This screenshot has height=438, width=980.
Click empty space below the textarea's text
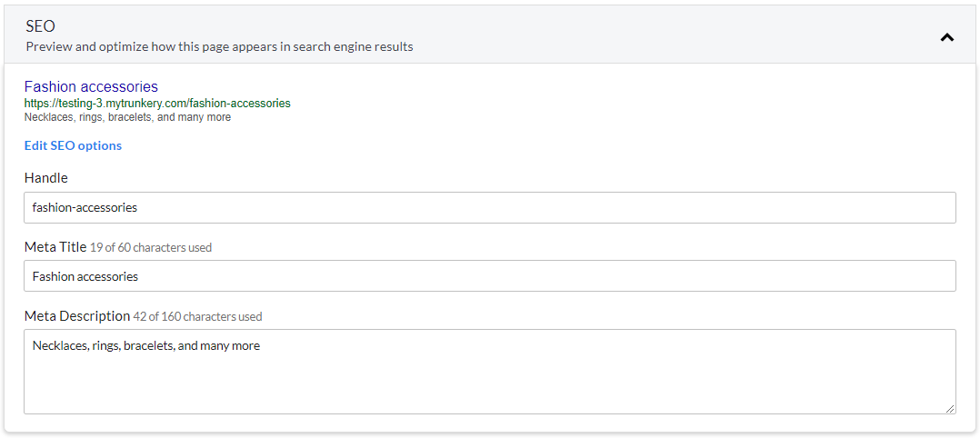490,384
